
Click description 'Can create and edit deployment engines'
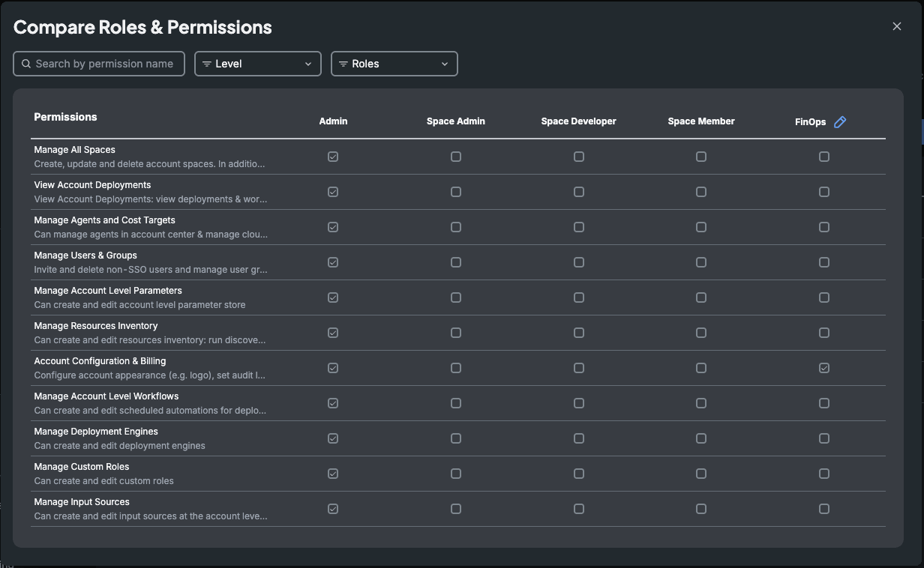[x=119, y=446]
